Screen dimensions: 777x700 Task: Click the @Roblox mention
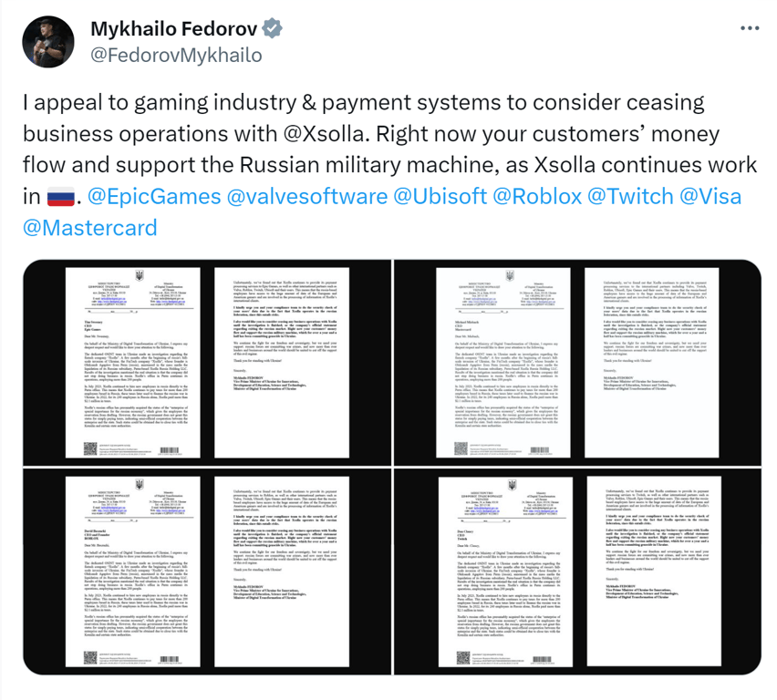(x=535, y=197)
